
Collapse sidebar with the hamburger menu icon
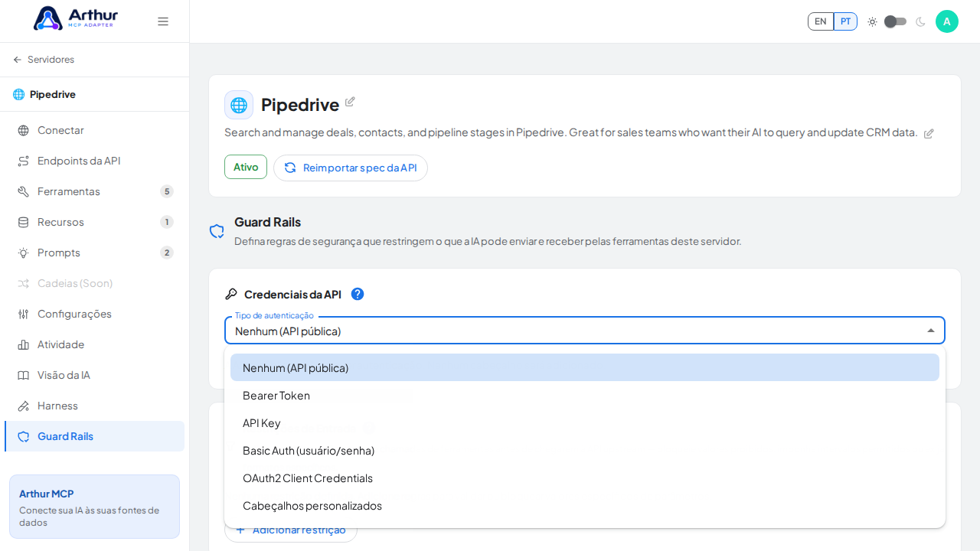(x=163, y=21)
